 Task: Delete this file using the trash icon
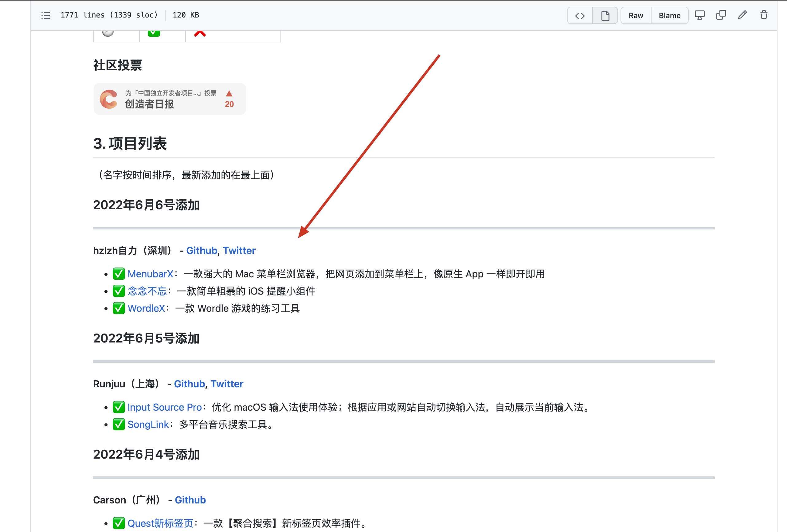pyautogui.click(x=764, y=15)
